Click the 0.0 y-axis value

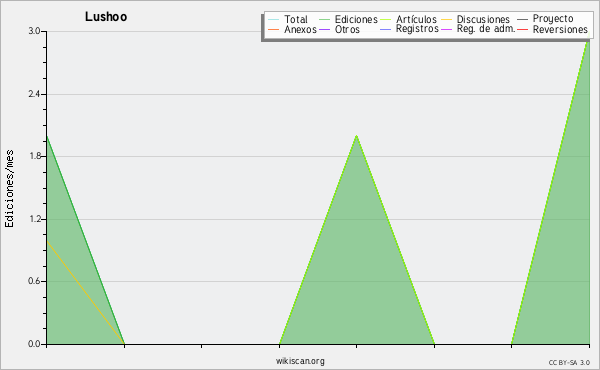[x=34, y=344]
